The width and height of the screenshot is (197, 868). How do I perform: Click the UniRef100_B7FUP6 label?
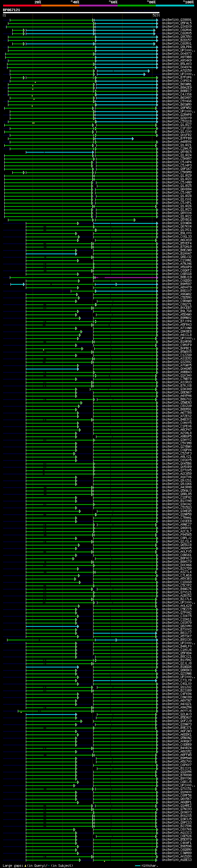pyautogui.click(x=177, y=78)
